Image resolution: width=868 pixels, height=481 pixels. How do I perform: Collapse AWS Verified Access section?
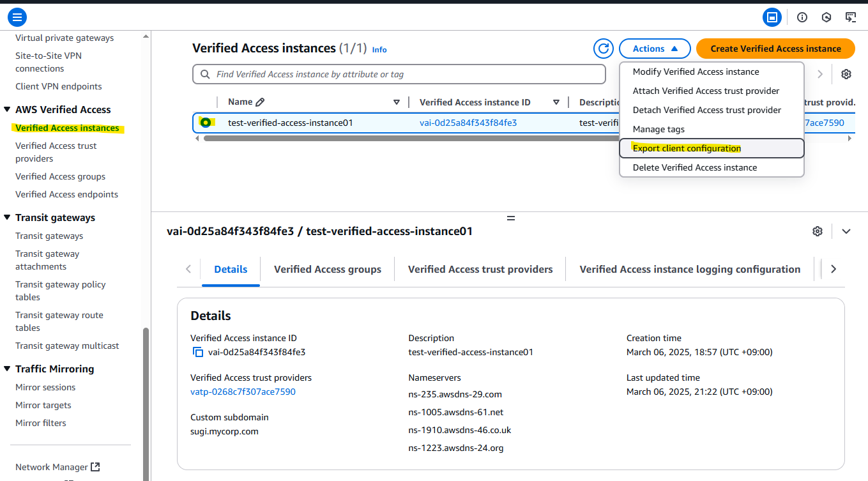tap(8, 110)
